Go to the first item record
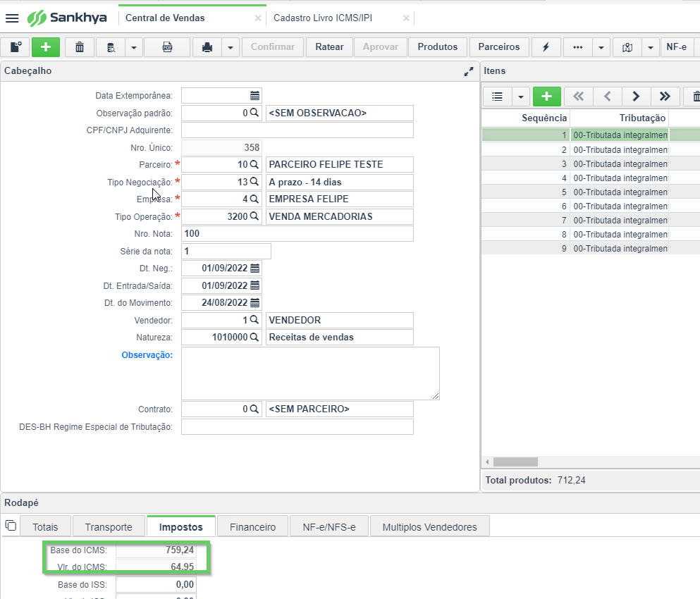This screenshot has height=599, width=700. pos(579,97)
